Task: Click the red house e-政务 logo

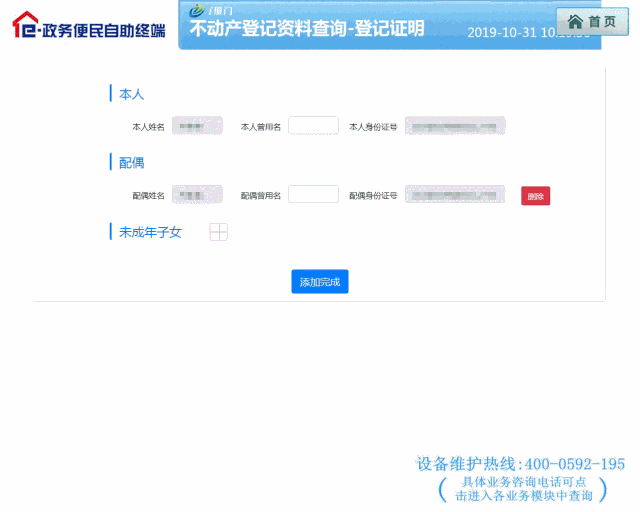Action: pos(25,25)
